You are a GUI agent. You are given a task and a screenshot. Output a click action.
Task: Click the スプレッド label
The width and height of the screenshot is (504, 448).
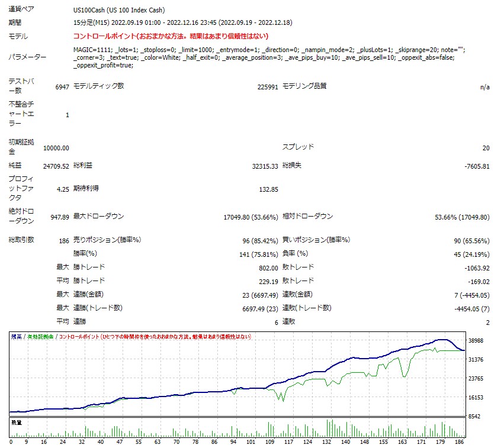pos(298,147)
